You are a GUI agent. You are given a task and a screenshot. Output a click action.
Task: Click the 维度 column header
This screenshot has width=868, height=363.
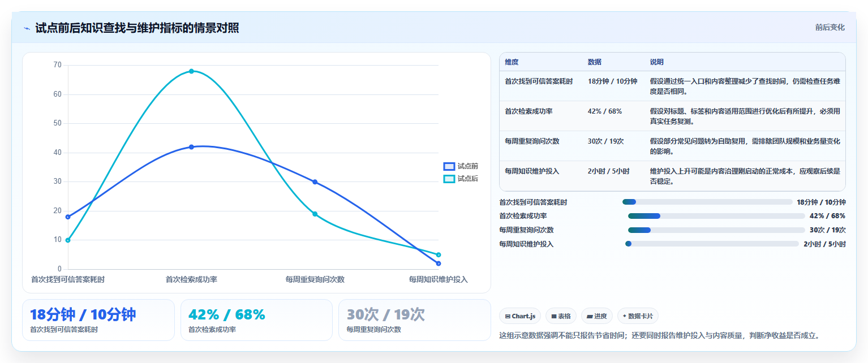(x=512, y=62)
